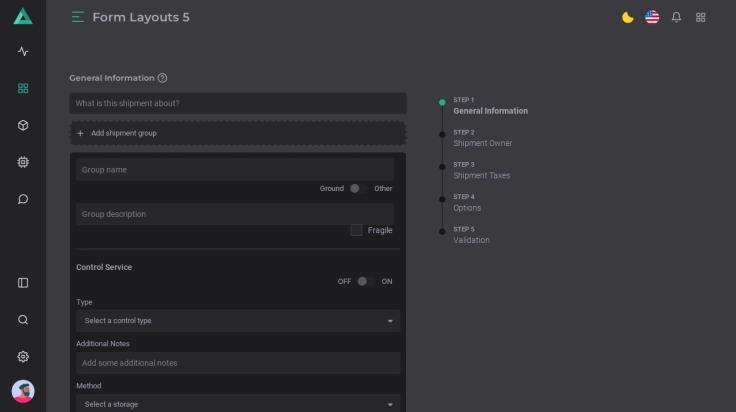Turn on Control Service switch
Viewport: 736px width, 412px height.
[x=366, y=281]
